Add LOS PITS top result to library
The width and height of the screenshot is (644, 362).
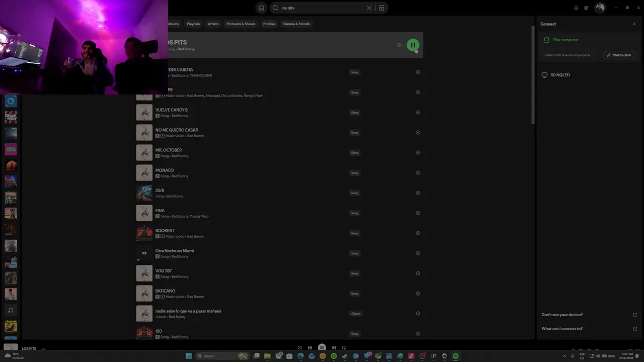pos(399,45)
